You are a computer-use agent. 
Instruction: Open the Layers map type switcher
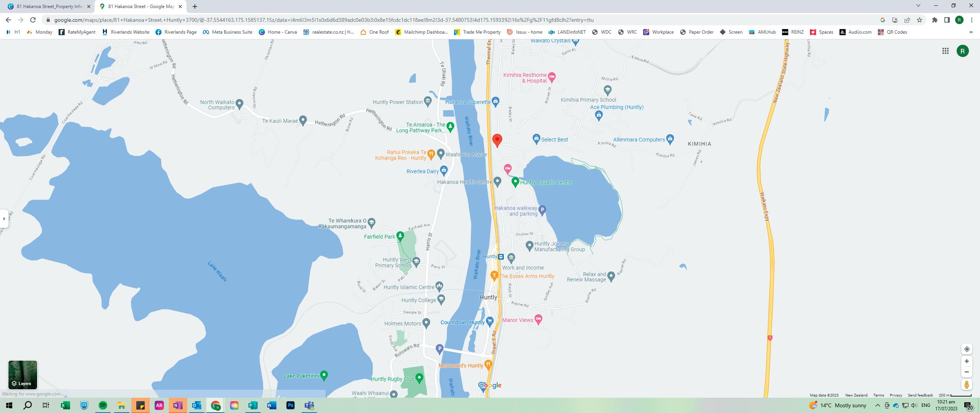(23, 375)
